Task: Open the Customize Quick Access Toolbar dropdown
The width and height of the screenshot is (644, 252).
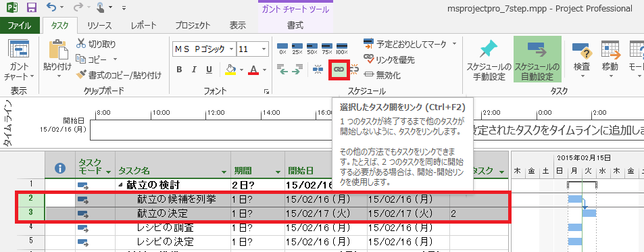Action: coord(124,8)
